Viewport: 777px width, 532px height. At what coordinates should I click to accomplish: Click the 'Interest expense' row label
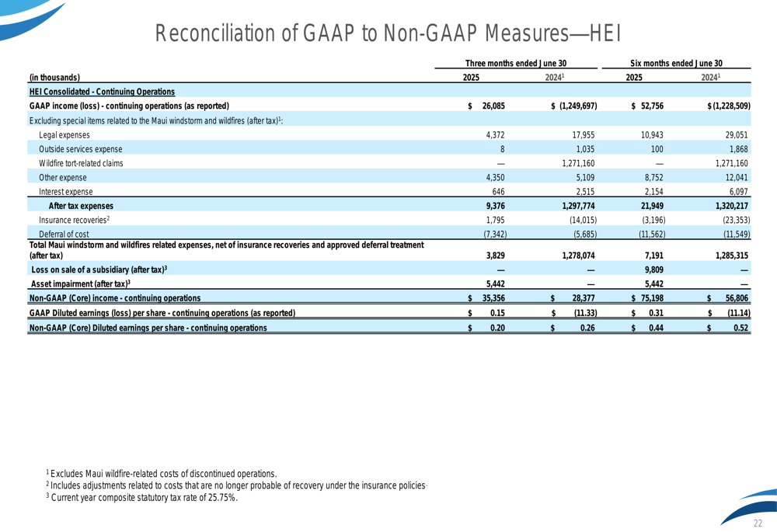[65, 192]
